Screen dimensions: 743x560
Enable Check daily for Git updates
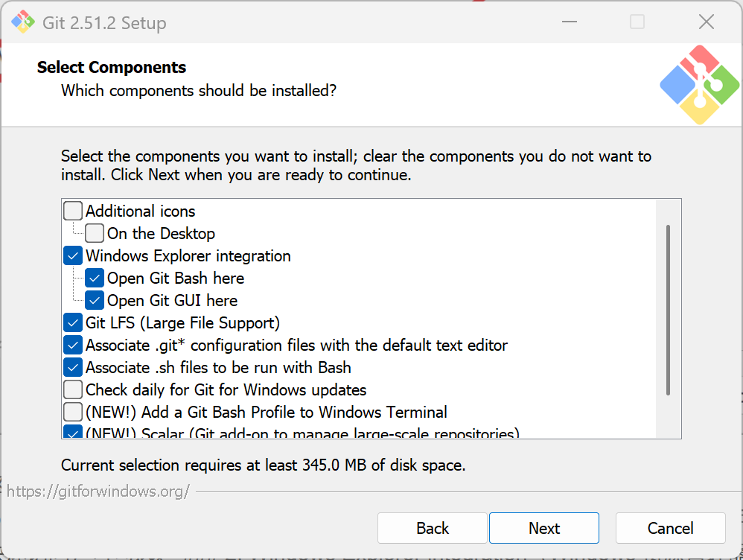click(x=73, y=389)
